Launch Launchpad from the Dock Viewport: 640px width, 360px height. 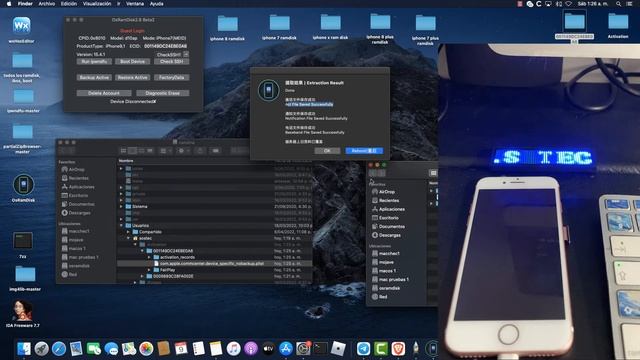pyautogui.click(x=41, y=349)
